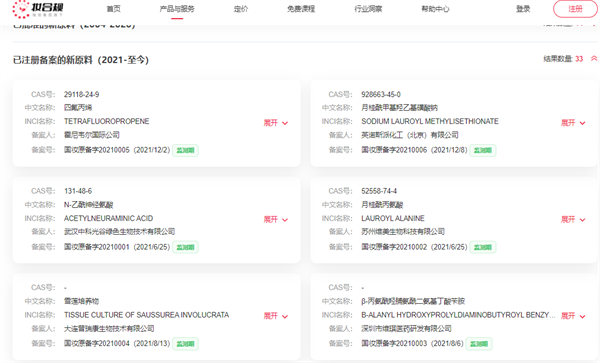Click the INCI name SODIUM LAUROYL METHYLISETHIONATE

(x=430, y=121)
